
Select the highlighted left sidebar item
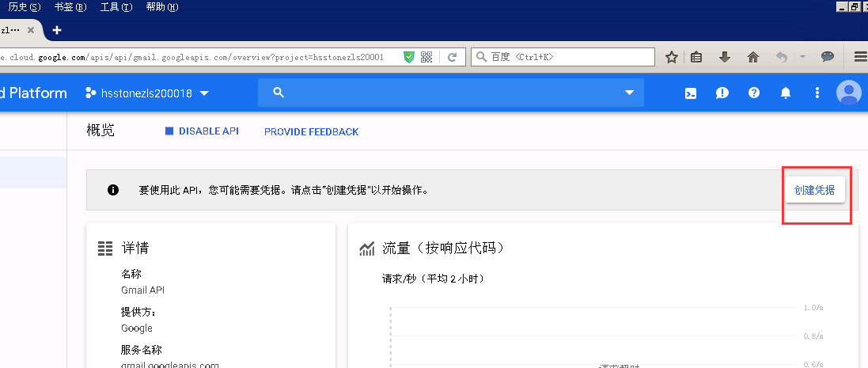tap(33, 172)
